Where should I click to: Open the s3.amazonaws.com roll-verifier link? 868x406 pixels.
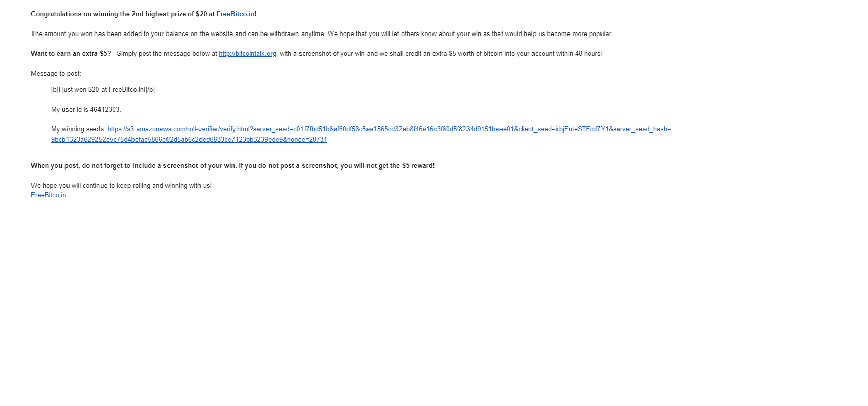[389, 129]
